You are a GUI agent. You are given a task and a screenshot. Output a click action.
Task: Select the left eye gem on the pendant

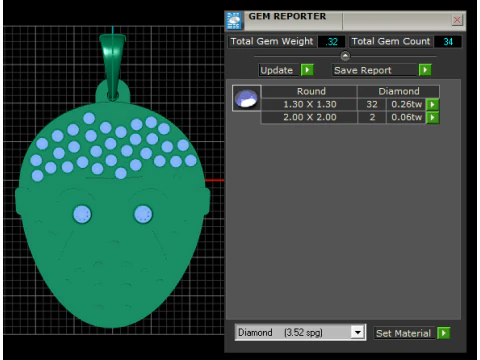[82, 214]
